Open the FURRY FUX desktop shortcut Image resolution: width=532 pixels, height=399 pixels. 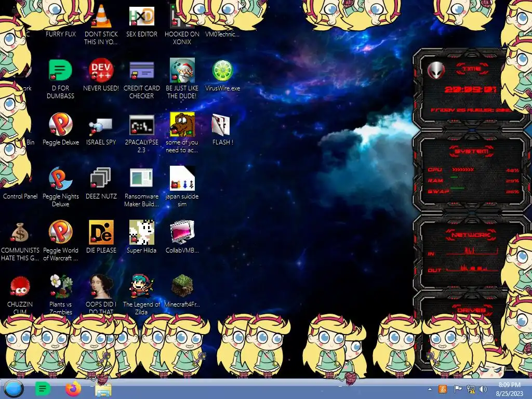60,34
